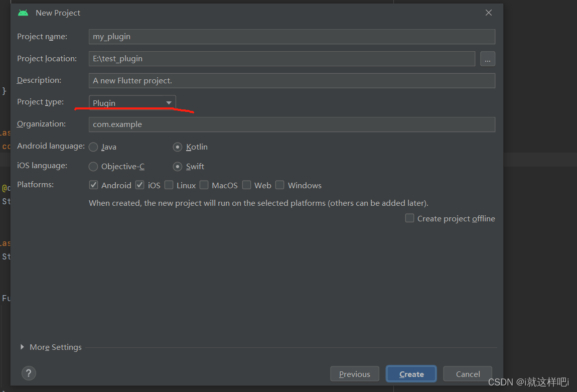Enable the Linux platform checkbox
Viewport: 577px width, 392px height.
pos(169,185)
